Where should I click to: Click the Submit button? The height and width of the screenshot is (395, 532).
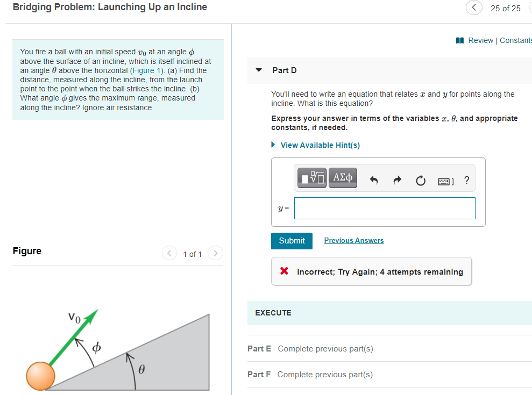pos(292,241)
